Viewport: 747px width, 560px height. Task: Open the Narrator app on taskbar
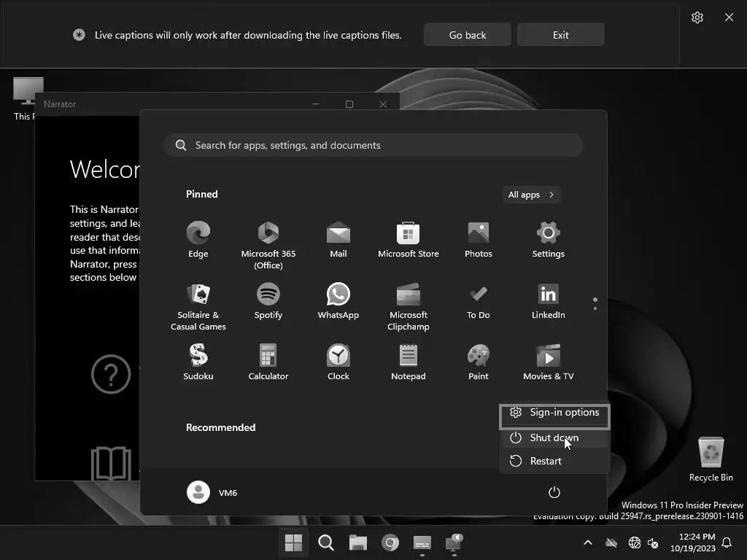pos(454,542)
